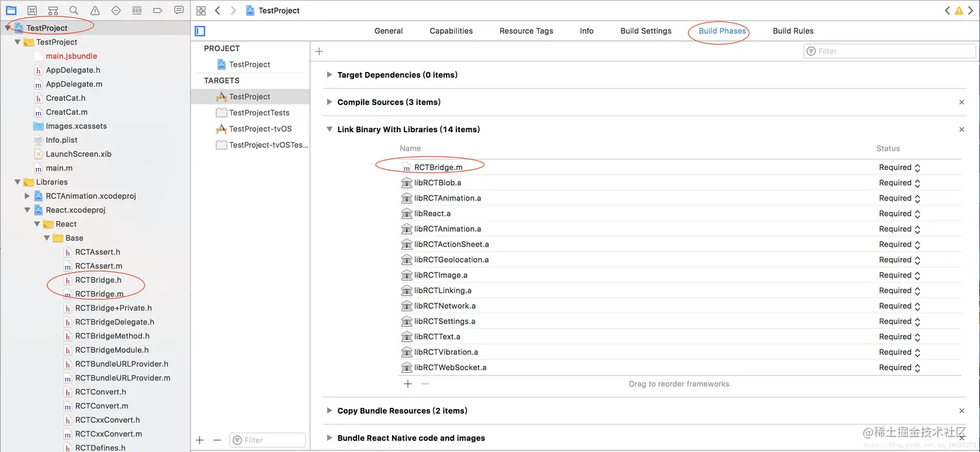This screenshot has width=980, height=452.
Task: Collapse Link Binary With Libraries section
Action: pyautogui.click(x=330, y=130)
